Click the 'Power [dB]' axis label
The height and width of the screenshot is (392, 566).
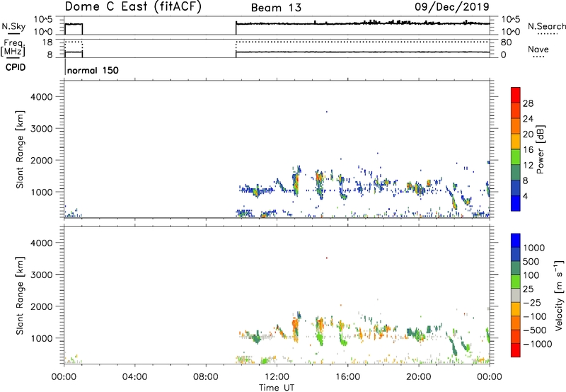point(540,149)
